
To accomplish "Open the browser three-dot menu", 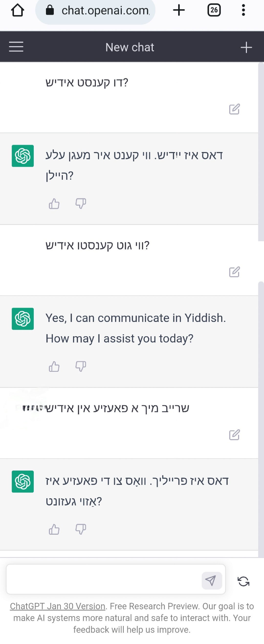I will pyautogui.click(x=243, y=11).
